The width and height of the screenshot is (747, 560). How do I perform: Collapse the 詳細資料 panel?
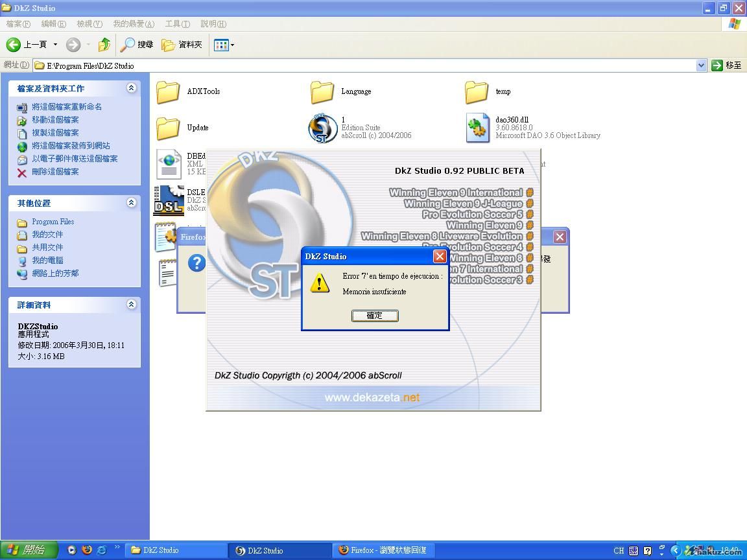click(x=131, y=305)
